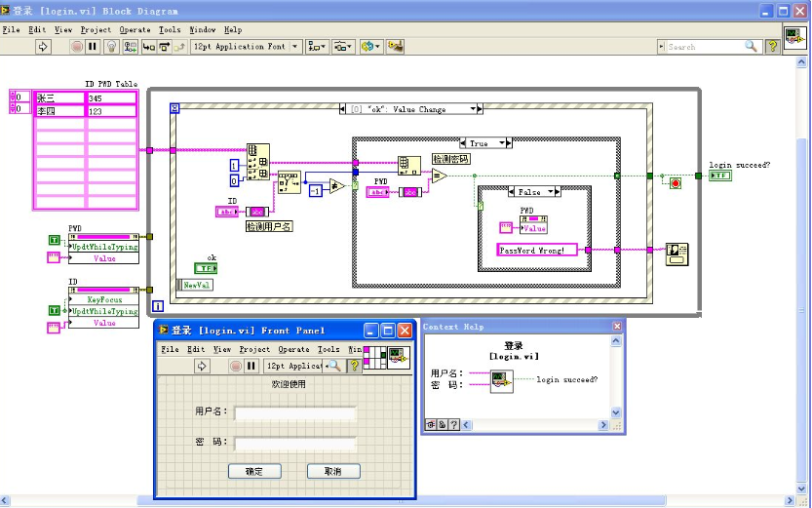Click the VI icon at top-right of Block Diagram
The height and width of the screenshot is (508, 812).
click(x=794, y=38)
